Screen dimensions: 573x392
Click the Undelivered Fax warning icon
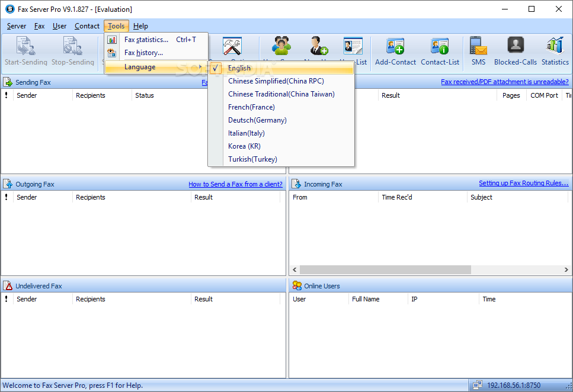(8, 285)
